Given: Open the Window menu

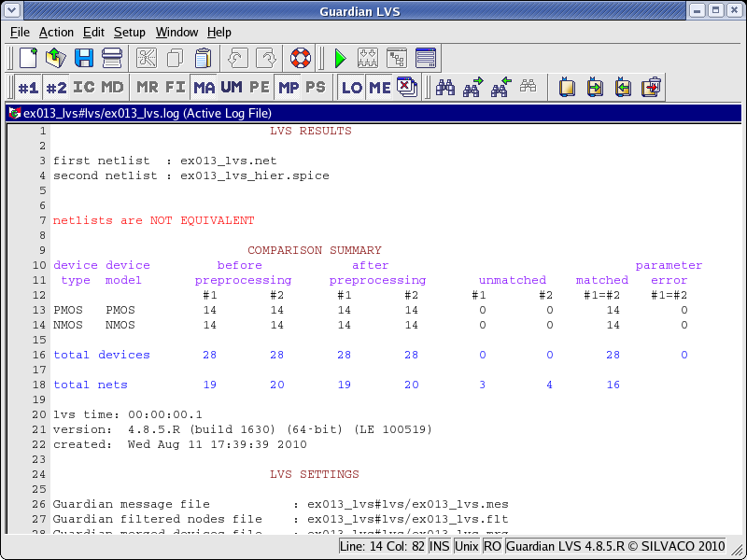Looking at the screenshot, I should point(176,32).
